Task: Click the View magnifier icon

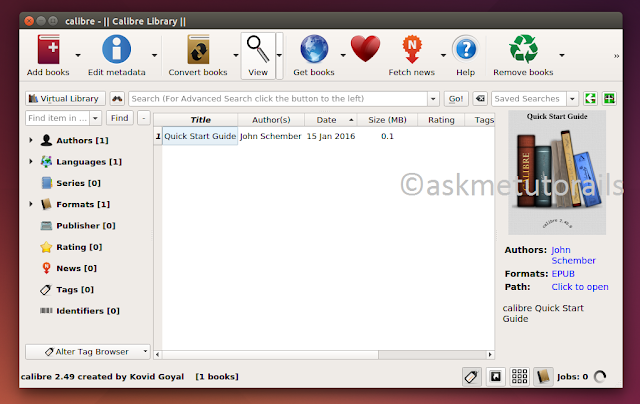Action: coord(258,49)
